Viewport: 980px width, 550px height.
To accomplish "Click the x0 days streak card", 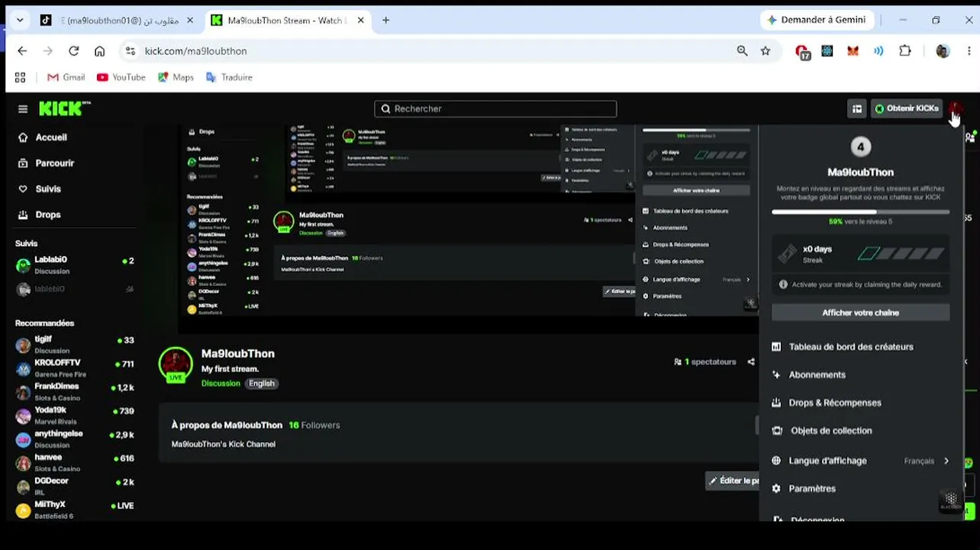I will [x=860, y=254].
